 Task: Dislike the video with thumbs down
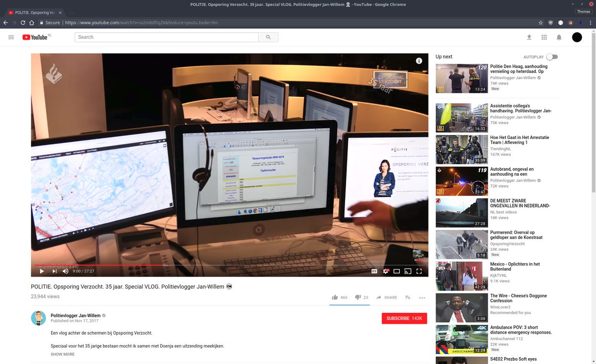[358, 297]
